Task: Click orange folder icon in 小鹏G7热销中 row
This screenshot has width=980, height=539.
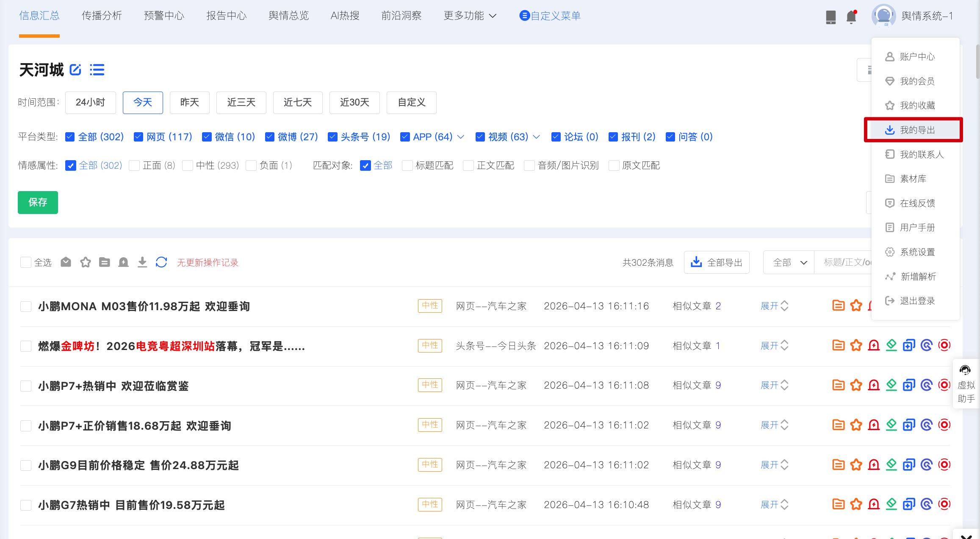Action: point(839,504)
